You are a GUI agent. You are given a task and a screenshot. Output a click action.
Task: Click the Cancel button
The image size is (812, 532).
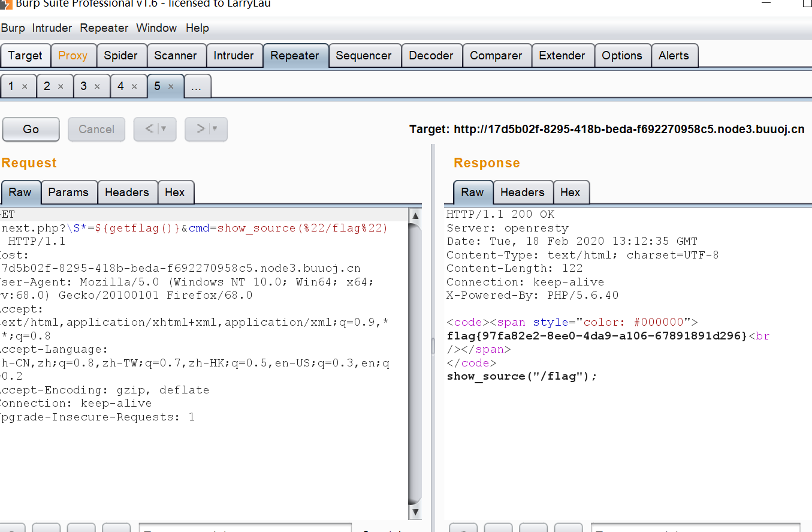pyautogui.click(x=96, y=129)
